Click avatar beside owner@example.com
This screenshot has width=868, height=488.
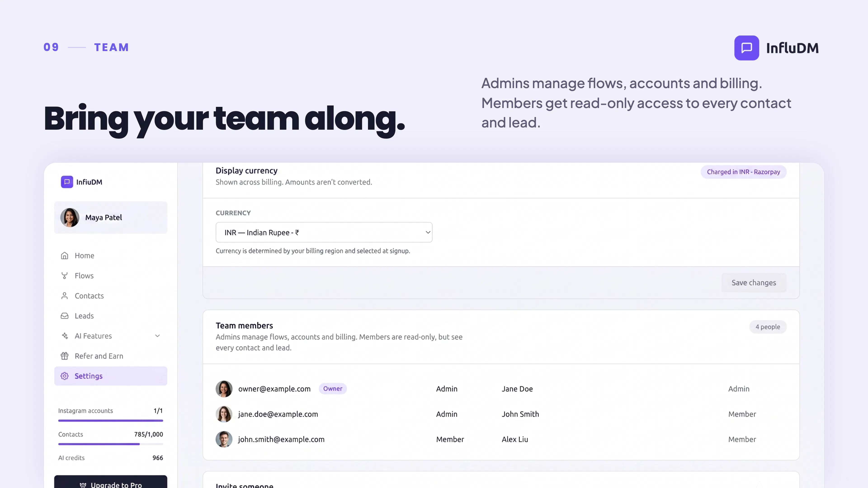[224, 389]
